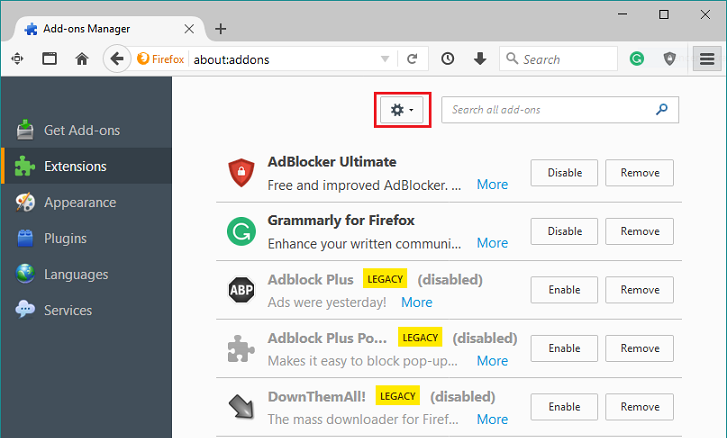The width and height of the screenshot is (728, 438).
Task: Click the Get Add-ons download box icon
Action: (x=25, y=130)
